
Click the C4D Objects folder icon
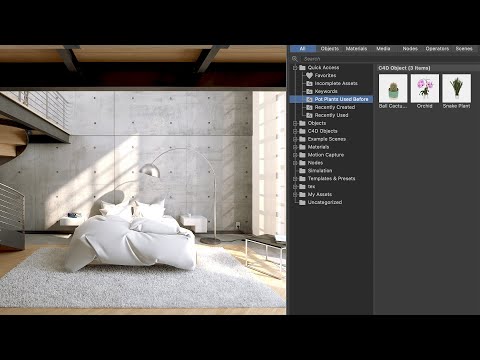[x=302, y=131]
